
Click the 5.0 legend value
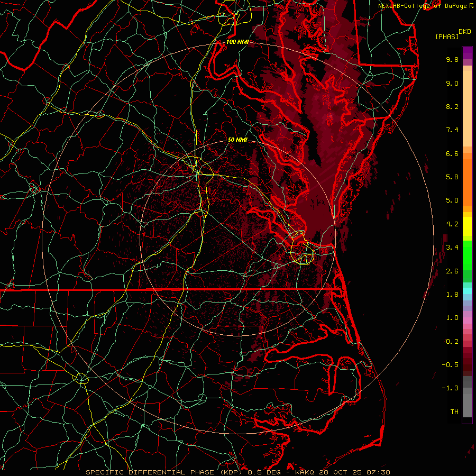(452, 200)
